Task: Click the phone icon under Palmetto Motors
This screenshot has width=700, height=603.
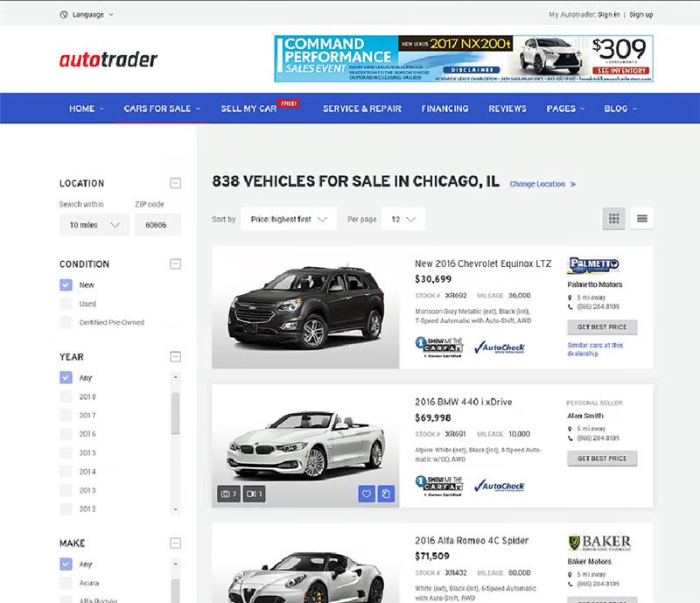Action: click(x=570, y=307)
